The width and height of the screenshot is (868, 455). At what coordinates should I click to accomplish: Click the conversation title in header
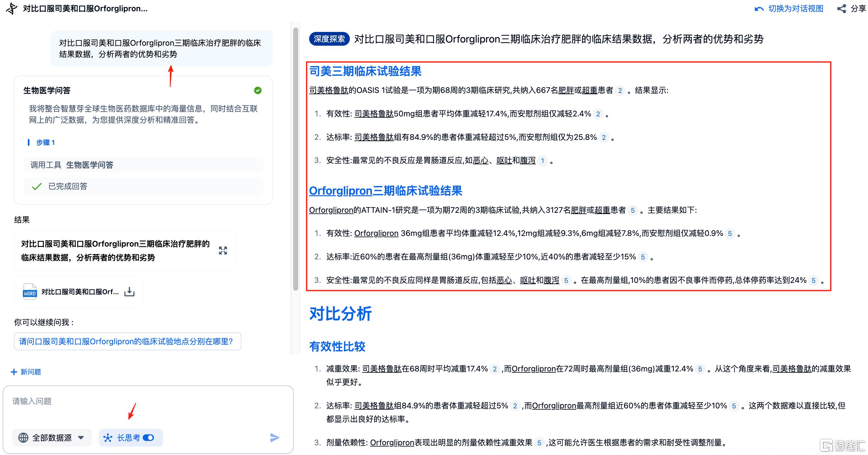pyautogui.click(x=85, y=9)
